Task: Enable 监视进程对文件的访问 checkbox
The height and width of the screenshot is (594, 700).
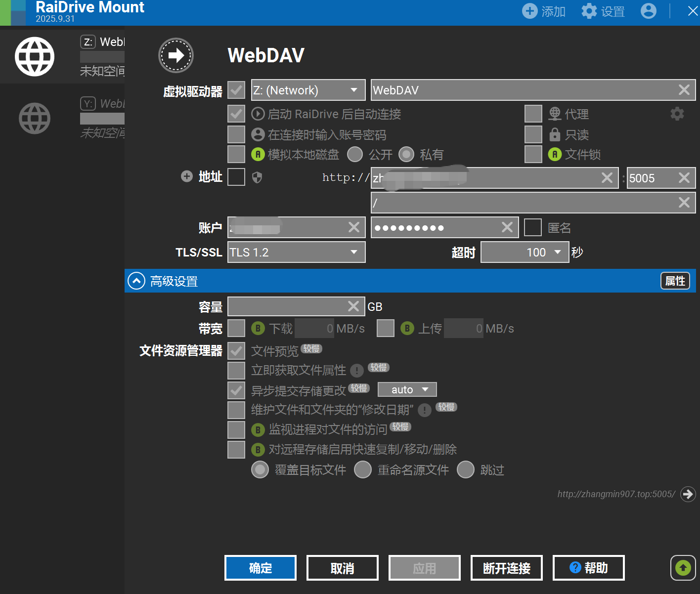Action: click(x=236, y=430)
